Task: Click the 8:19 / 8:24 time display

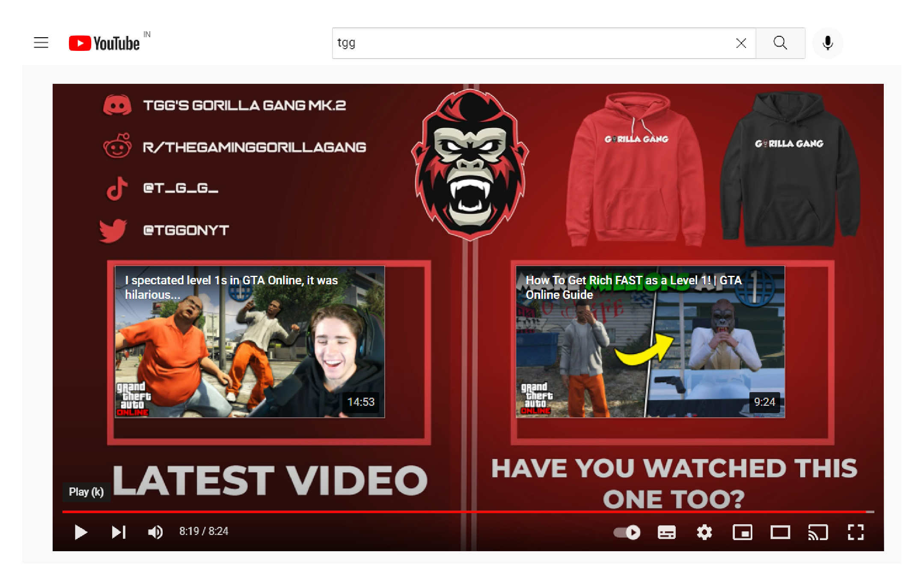Action: tap(204, 531)
